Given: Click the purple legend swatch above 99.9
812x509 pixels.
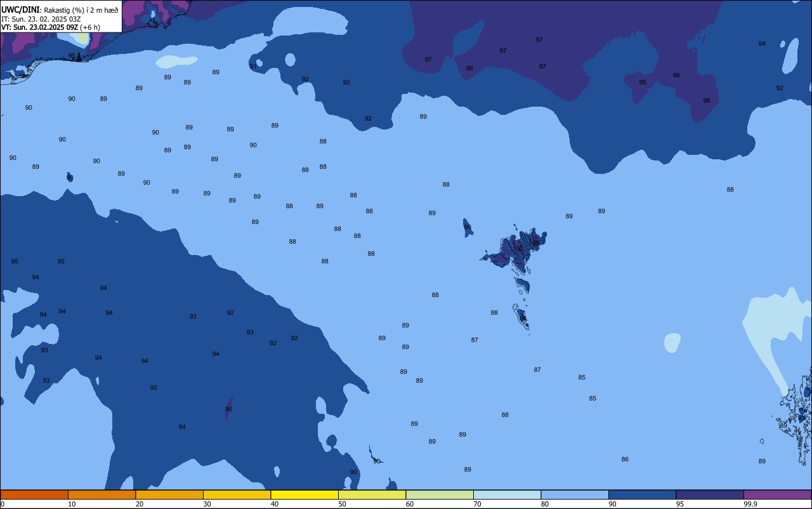Looking at the screenshot, I should point(777,494).
